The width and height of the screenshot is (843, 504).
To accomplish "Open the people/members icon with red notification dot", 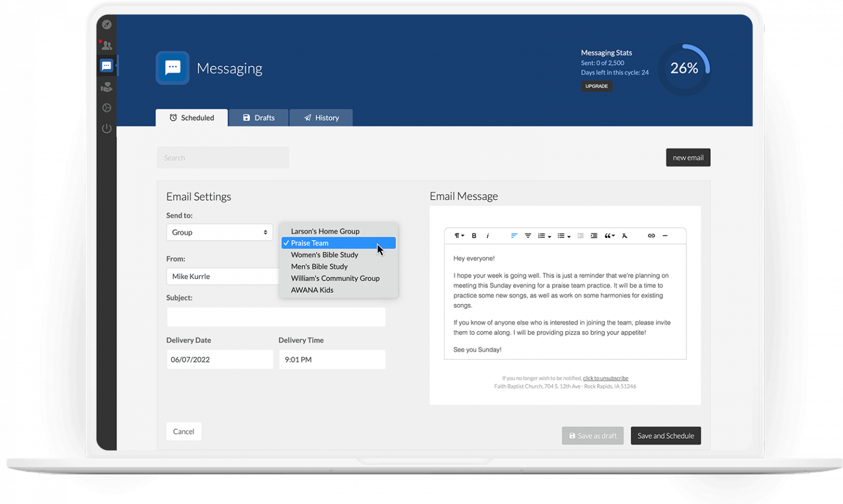I will pyautogui.click(x=107, y=45).
